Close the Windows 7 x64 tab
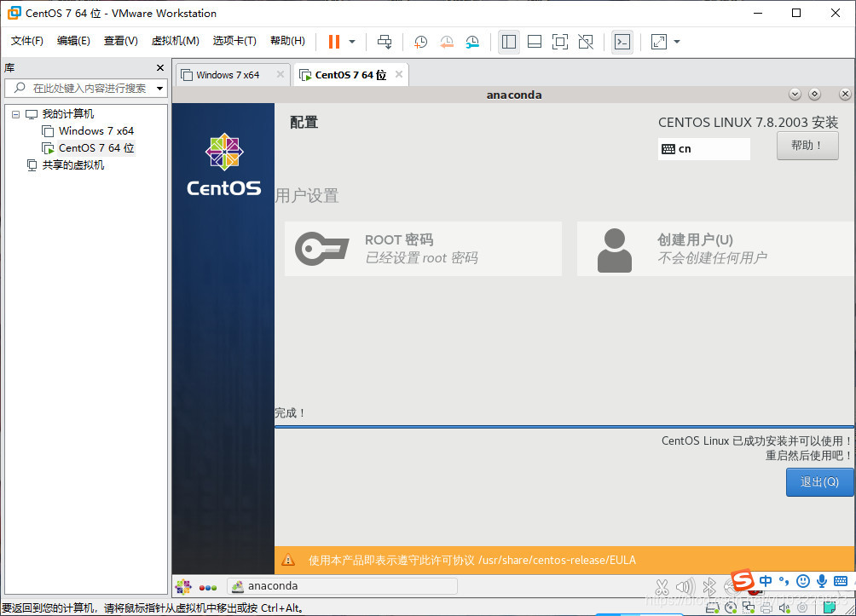 point(280,74)
